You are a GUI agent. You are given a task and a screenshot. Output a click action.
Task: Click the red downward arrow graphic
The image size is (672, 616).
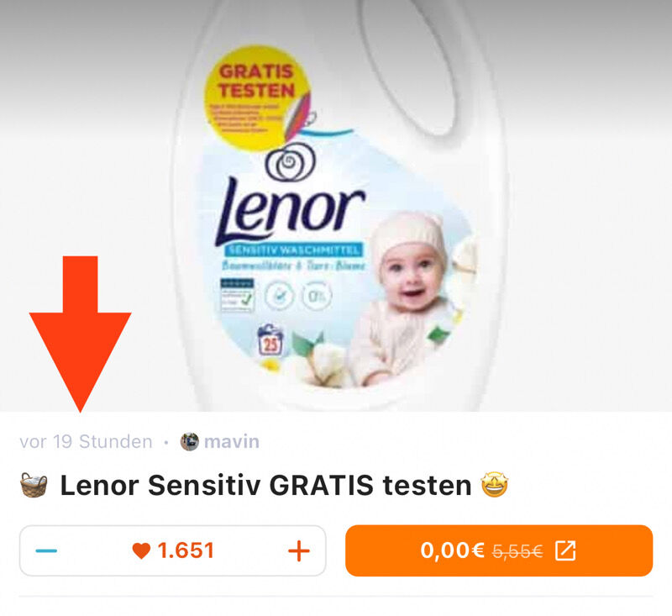(x=80, y=334)
